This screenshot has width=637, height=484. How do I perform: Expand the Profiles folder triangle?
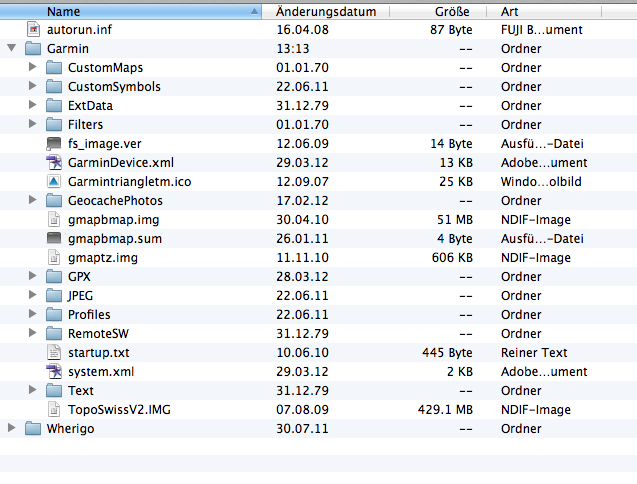point(32,314)
